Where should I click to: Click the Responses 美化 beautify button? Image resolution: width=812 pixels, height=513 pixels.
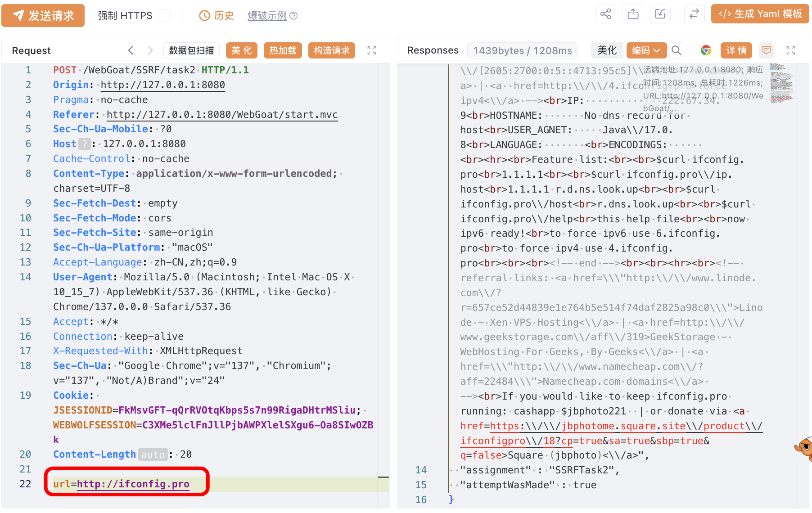point(607,50)
